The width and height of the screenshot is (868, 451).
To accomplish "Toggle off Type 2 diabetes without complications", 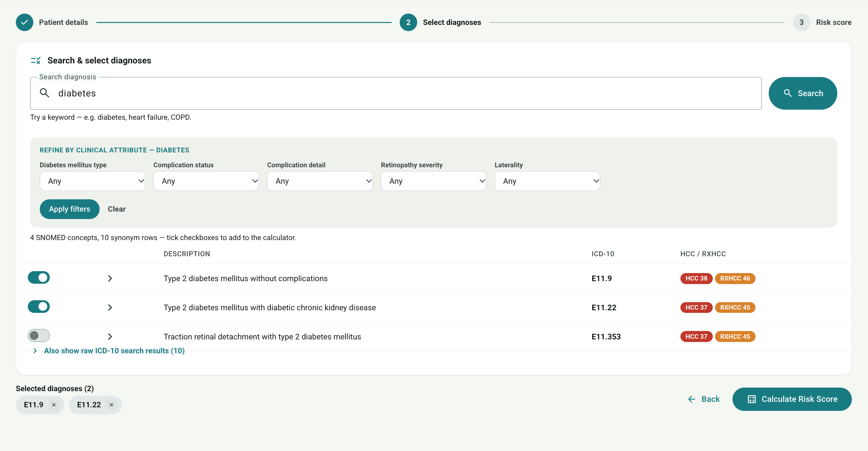I will (x=39, y=277).
